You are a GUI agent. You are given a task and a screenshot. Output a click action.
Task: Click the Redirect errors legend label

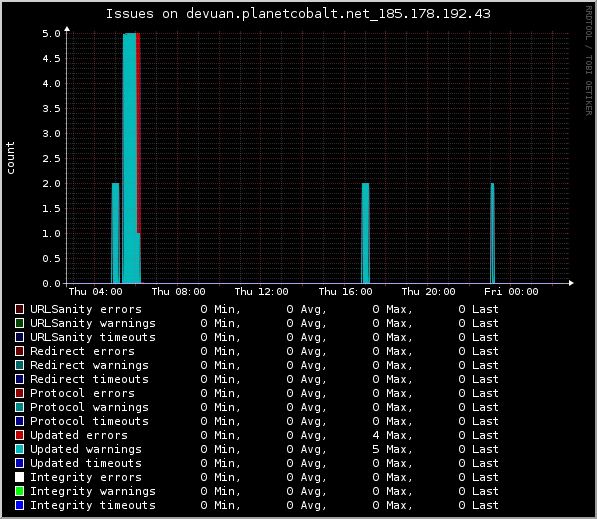point(83,351)
